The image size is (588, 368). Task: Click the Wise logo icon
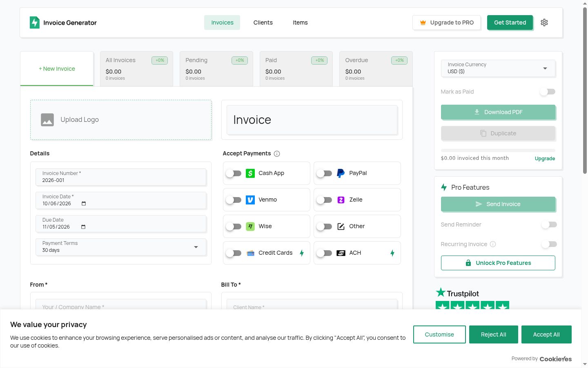pos(250,227)
